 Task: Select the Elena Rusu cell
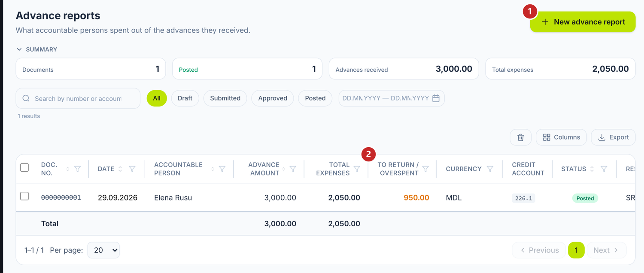click(x=173, y=198)
